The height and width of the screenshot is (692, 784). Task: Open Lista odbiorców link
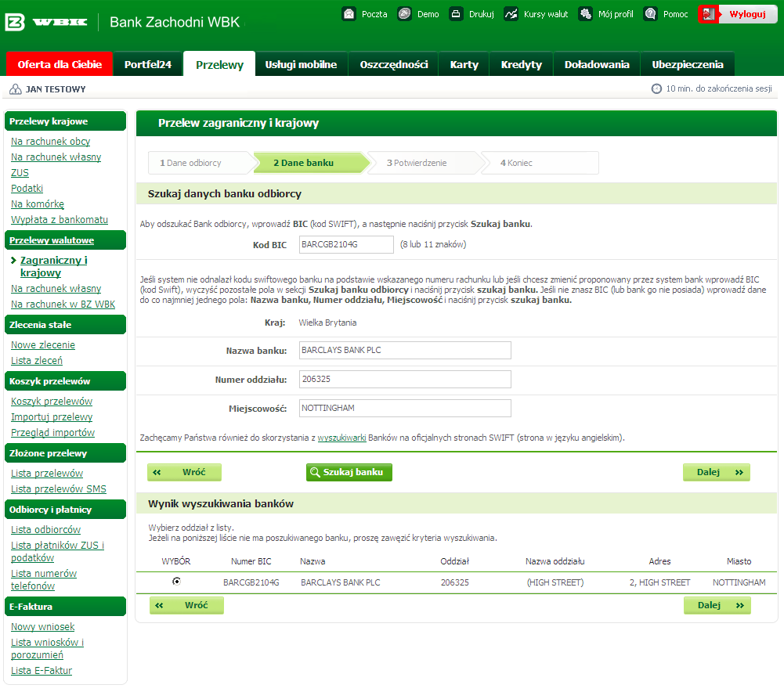pyautogui.click(x=46, y=530)
